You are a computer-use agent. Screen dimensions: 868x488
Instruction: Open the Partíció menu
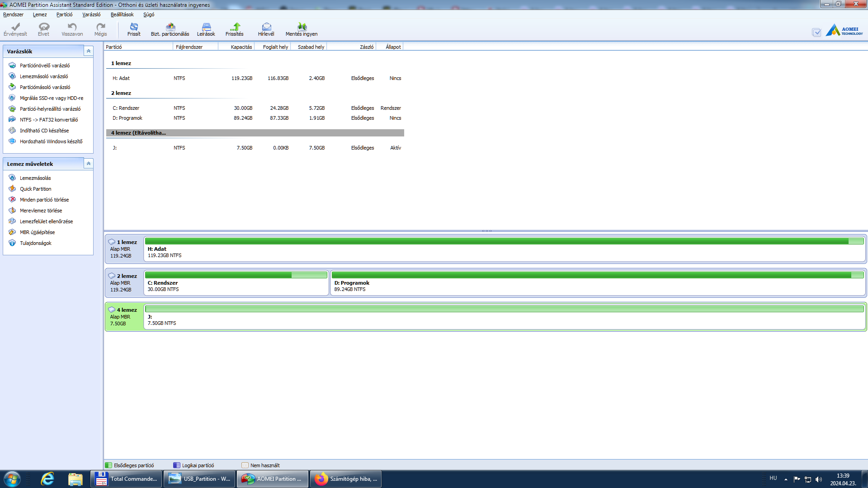click(x=64, y=14)
